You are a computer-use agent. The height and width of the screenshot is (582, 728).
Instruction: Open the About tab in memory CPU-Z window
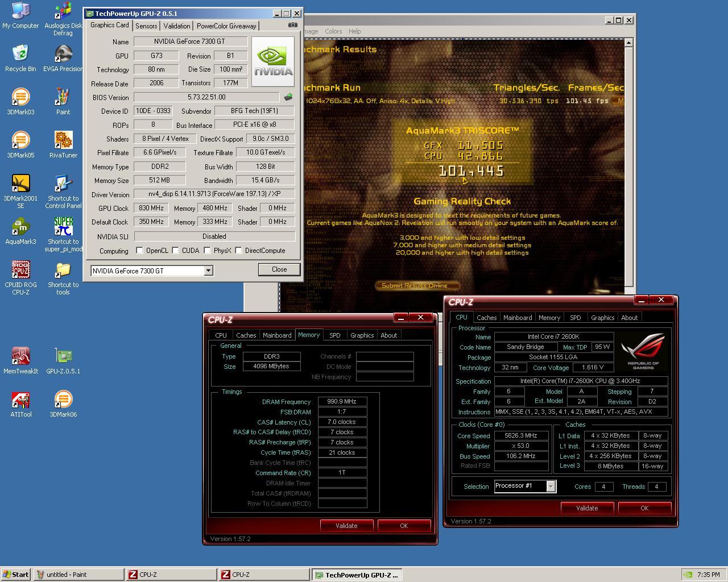[x=389, y=335]
